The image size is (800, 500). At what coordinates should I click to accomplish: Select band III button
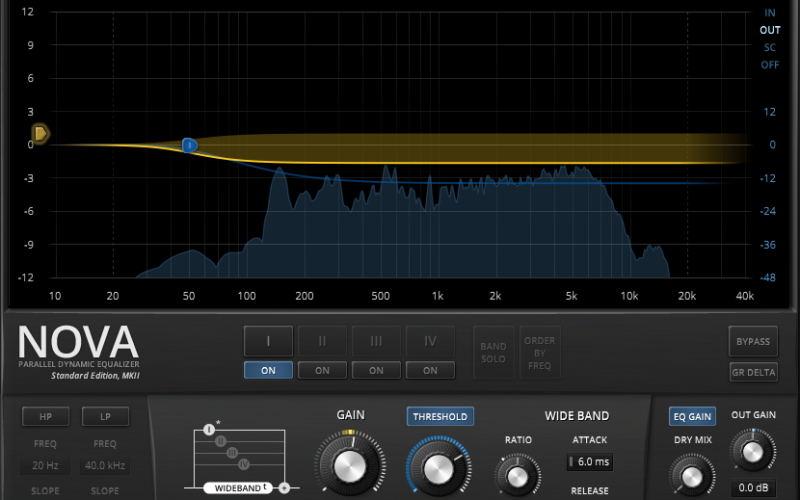(376, 341)
